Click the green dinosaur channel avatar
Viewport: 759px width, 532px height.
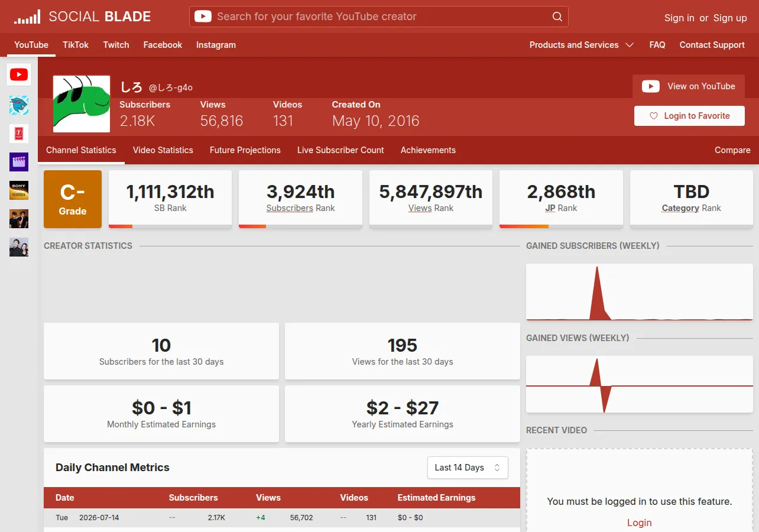click(x=82, y=103)
